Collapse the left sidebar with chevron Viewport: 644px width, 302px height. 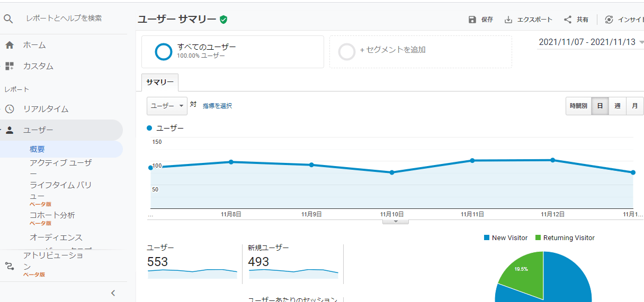tap(113, 293)
